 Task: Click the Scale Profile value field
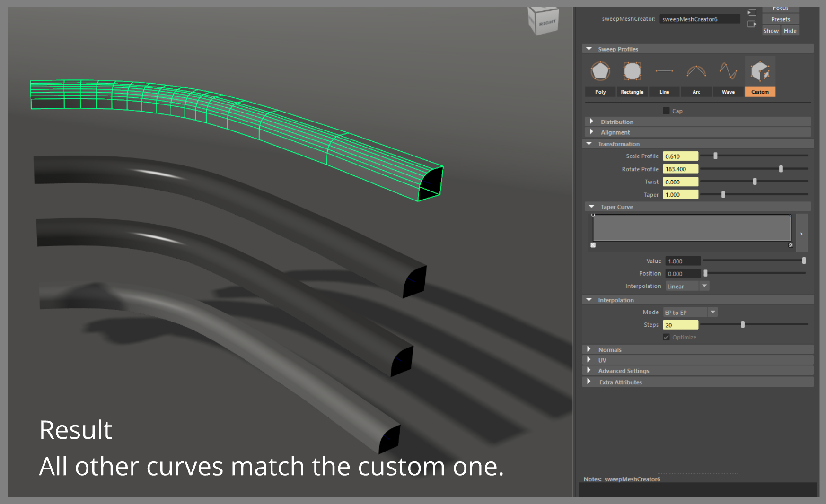680,156
